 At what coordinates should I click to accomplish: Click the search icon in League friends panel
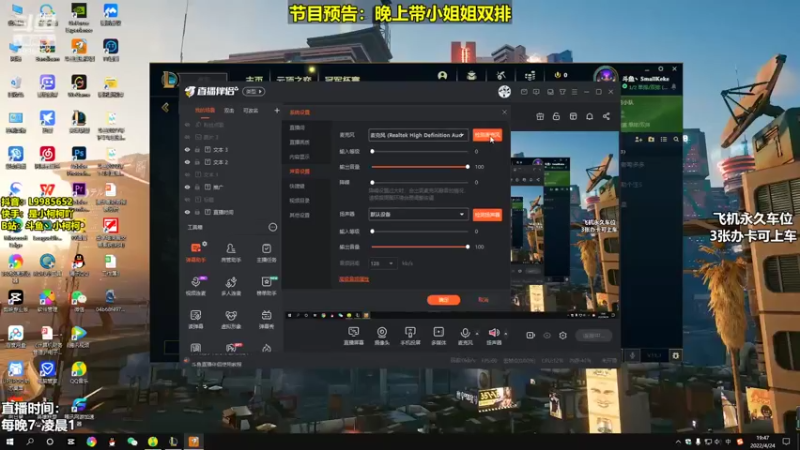(x=676, y=139)
